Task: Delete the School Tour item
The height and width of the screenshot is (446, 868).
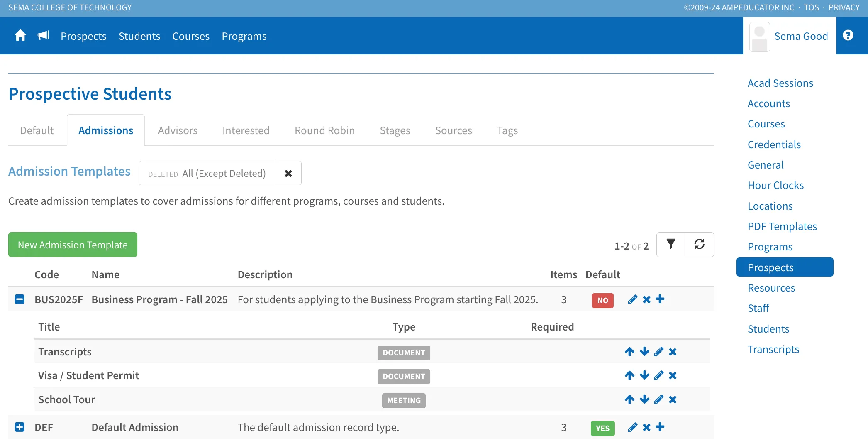Action: (673, 399)
